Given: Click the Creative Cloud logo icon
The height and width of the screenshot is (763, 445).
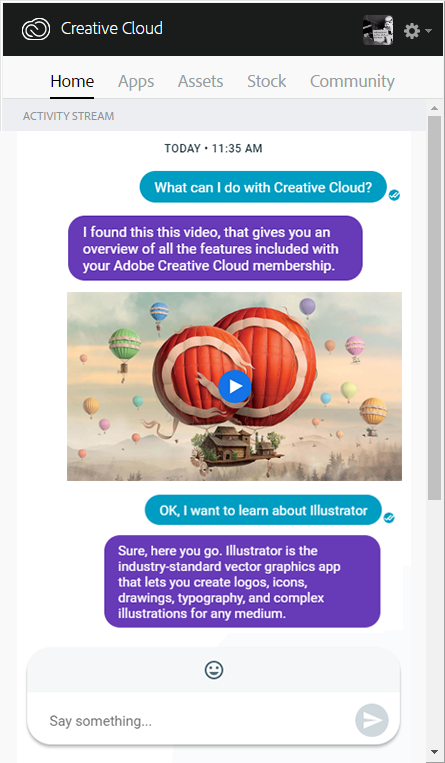Looking at the screenshot, I should (x=36, y=29).
